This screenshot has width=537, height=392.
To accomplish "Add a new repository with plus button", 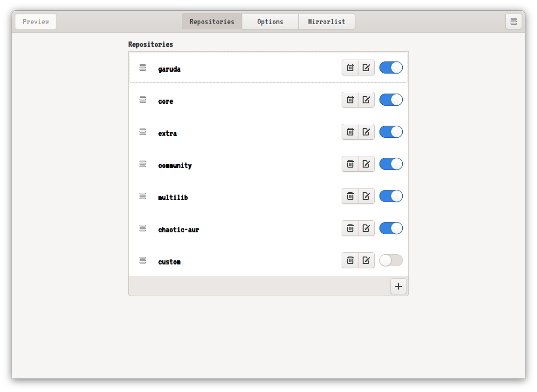I will (398, 286).
